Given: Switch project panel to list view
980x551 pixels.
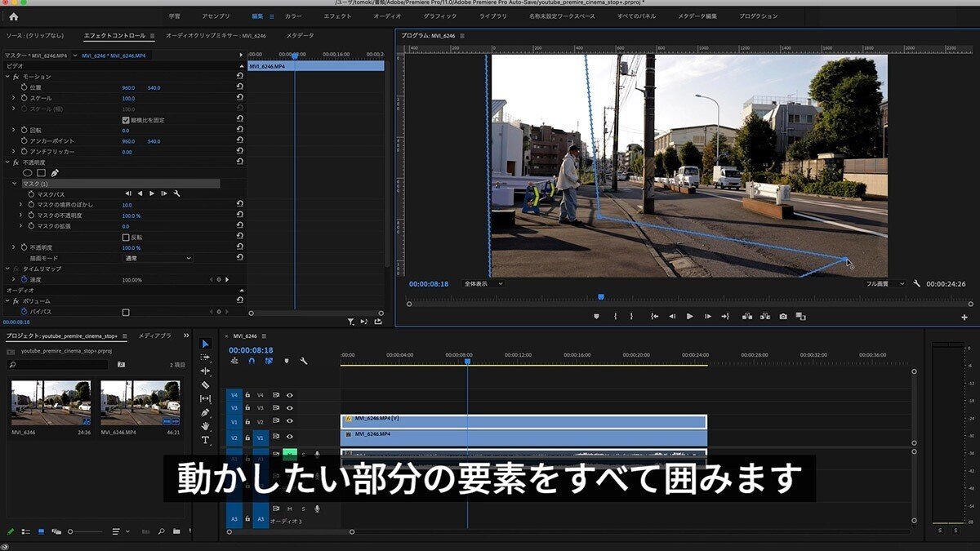Looking at the screenshot, I should 26,531.
